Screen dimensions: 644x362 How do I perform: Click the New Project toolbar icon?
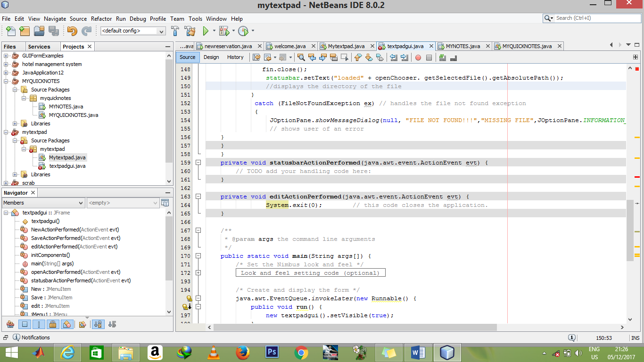click(x=25, y=31)
